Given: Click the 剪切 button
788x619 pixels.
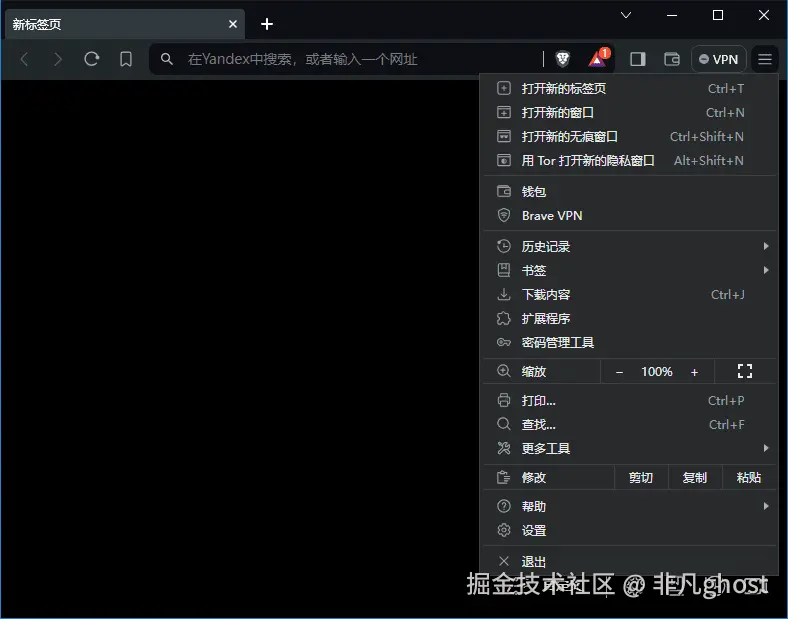Looking at the screenshot, I should point(641,477).
